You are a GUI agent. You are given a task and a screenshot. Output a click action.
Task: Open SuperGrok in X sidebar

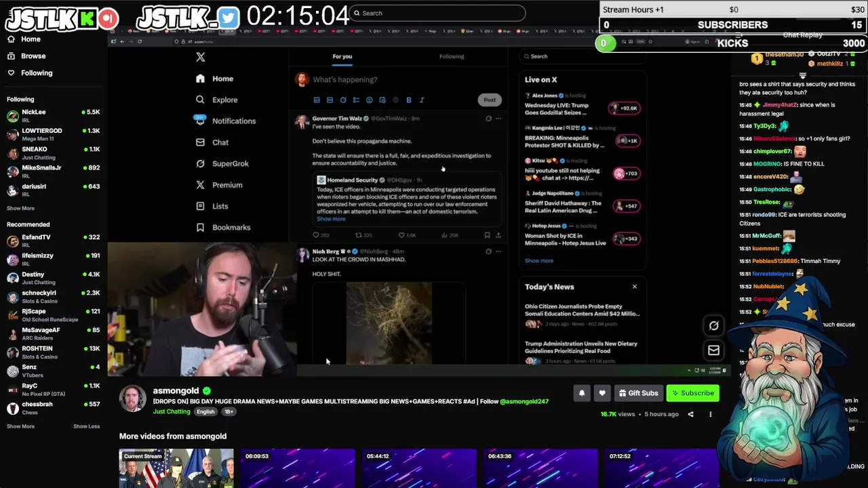tap(222, 163)
